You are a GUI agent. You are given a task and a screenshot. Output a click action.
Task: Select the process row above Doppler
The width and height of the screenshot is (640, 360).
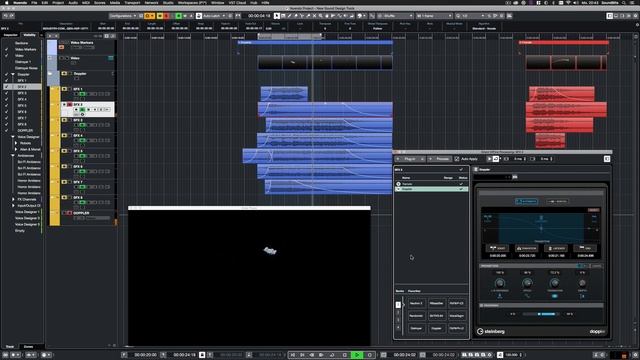pos(431,184)
